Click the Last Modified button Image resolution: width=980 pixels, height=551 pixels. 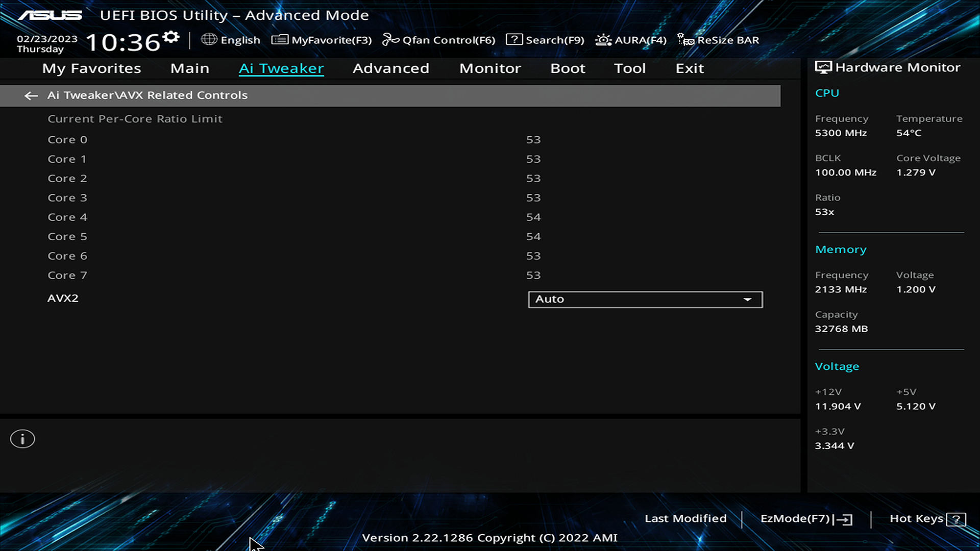point(685,518)
